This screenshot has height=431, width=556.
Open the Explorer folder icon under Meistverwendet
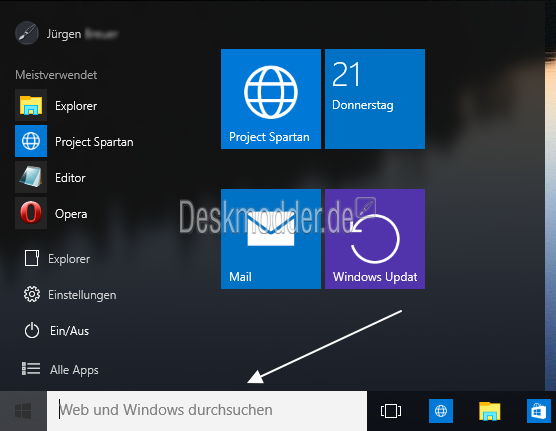(x=31, y=105)
